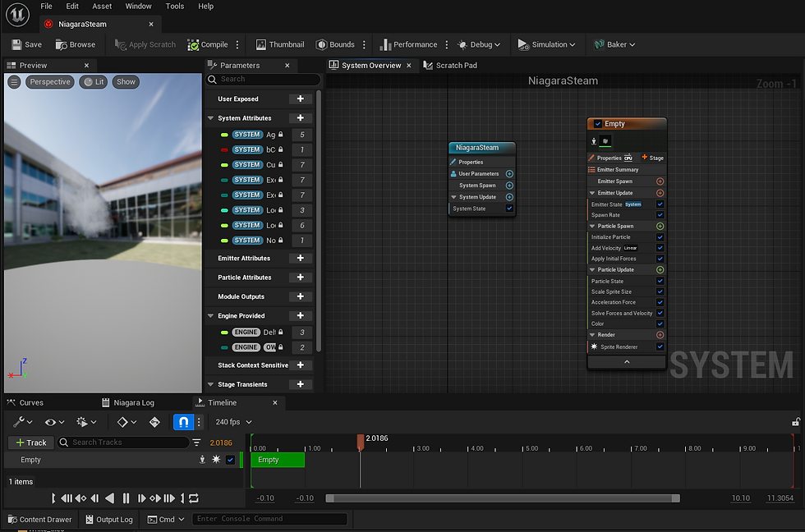
Task: Switch to the Niagara Log tab
Action: coord(128,403)
